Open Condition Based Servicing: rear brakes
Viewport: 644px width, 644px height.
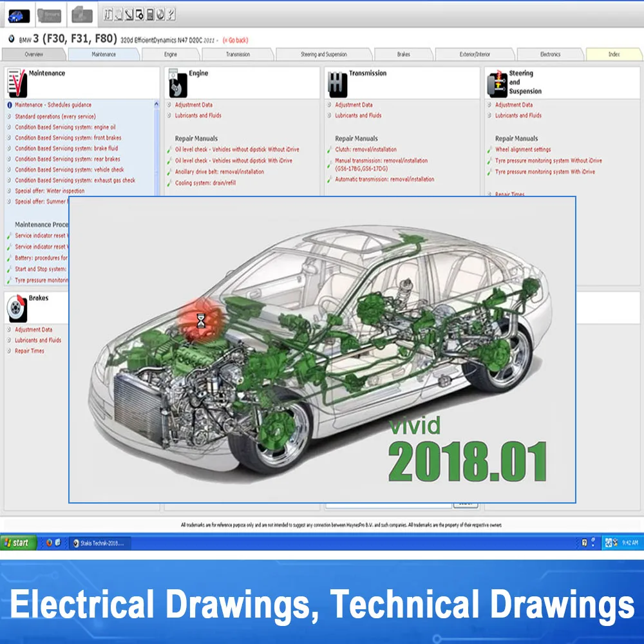68,159
